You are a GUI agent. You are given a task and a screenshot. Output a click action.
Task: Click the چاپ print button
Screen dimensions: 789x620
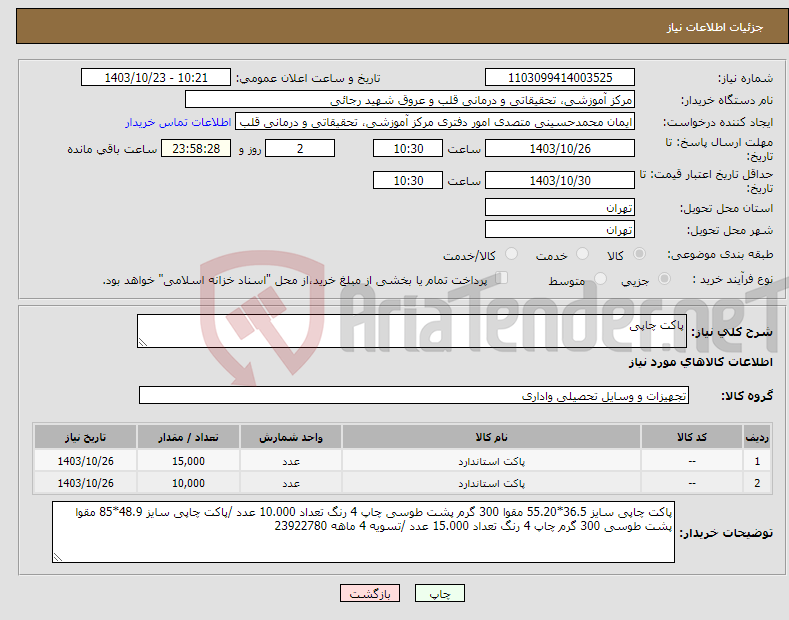pyautogui.click(x=439, y=593)
